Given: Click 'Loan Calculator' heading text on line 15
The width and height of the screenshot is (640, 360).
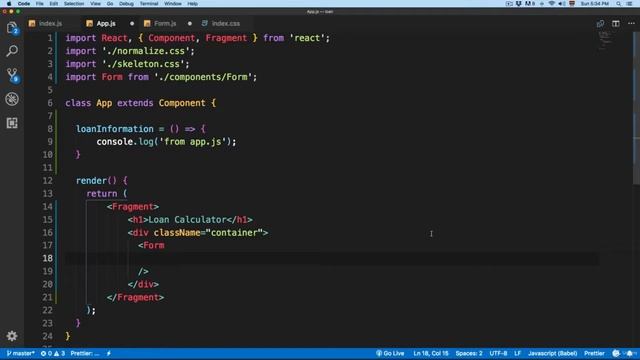Looking at the screenshot, I should (187, 220).
